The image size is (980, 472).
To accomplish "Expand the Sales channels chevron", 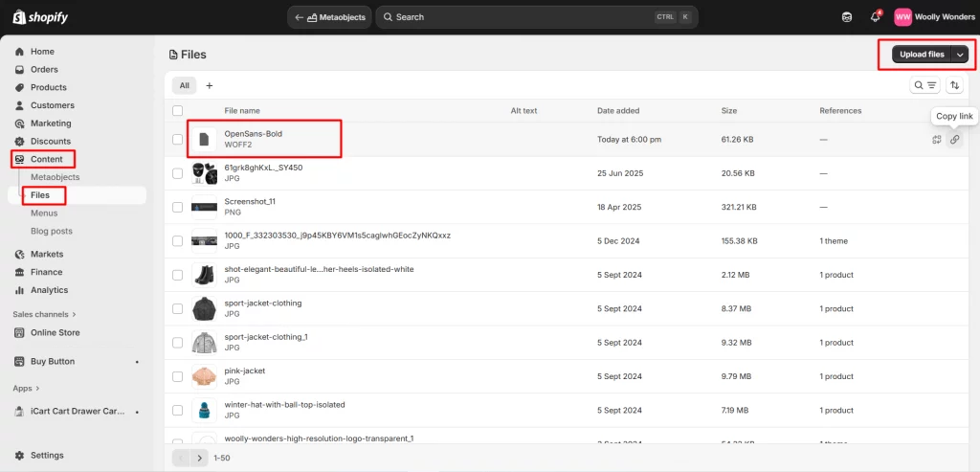I will pyautogui.click(x=75, y=314).
